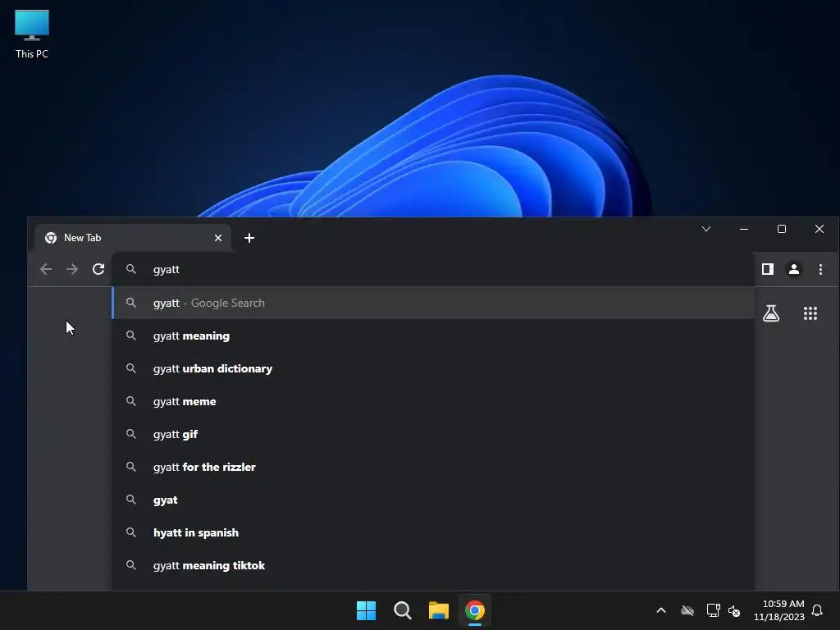The height and width of the screenshot is (630, 840).
Task: Open Windows Start menu
Action: pyautogui.click(x=367, y=610)
